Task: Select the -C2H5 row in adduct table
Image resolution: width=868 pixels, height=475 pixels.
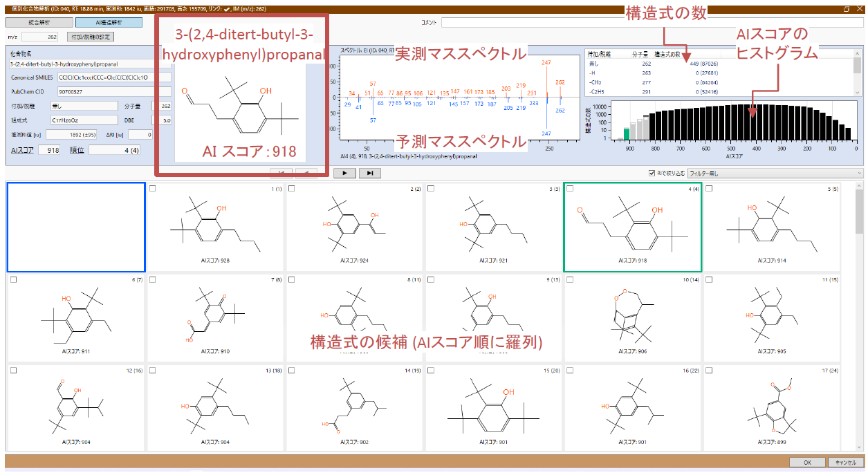Action: [718, 91]
